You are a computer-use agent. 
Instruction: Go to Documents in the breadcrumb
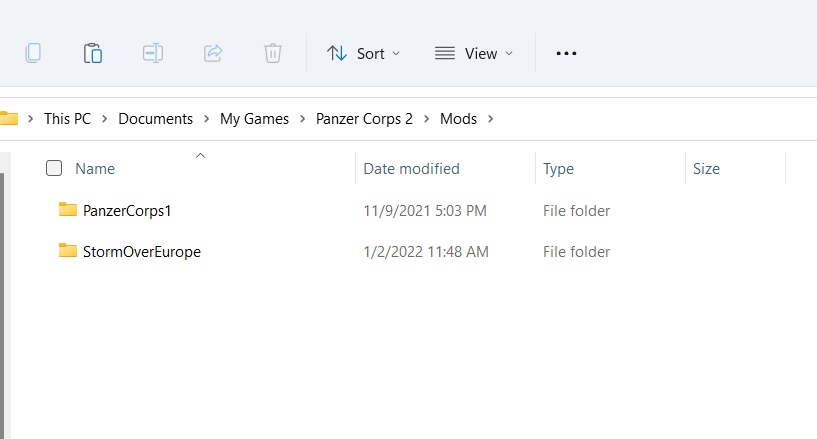click(155, 119)
